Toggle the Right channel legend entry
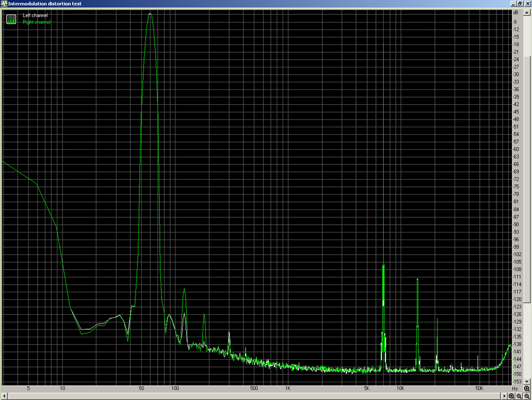 pyautogui.click(x=36, y=22)
